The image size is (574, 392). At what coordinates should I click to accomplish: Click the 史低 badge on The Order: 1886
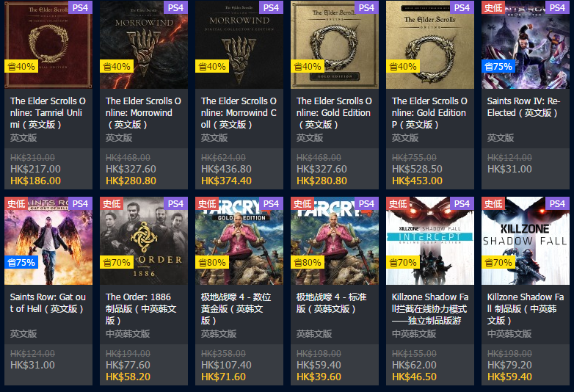(112, 203)
